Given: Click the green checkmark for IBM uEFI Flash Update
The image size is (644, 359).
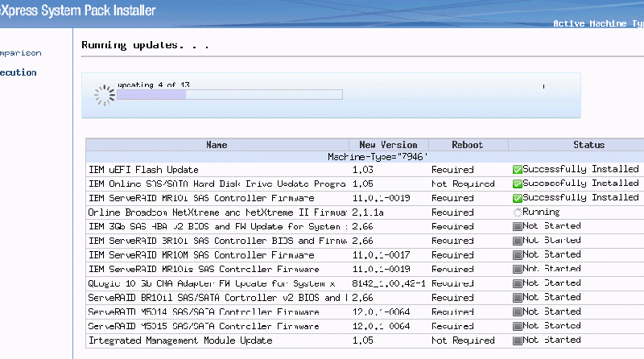Looking at the screenshot, I should [517, 170].
